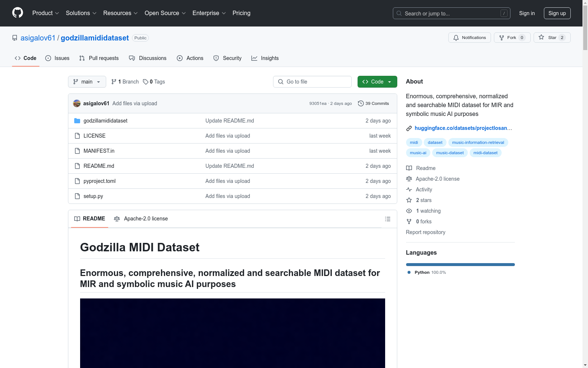Viewport: 588px width, 368px height.
Task: Click the license scale icon in About
Action: coord(409,179)
